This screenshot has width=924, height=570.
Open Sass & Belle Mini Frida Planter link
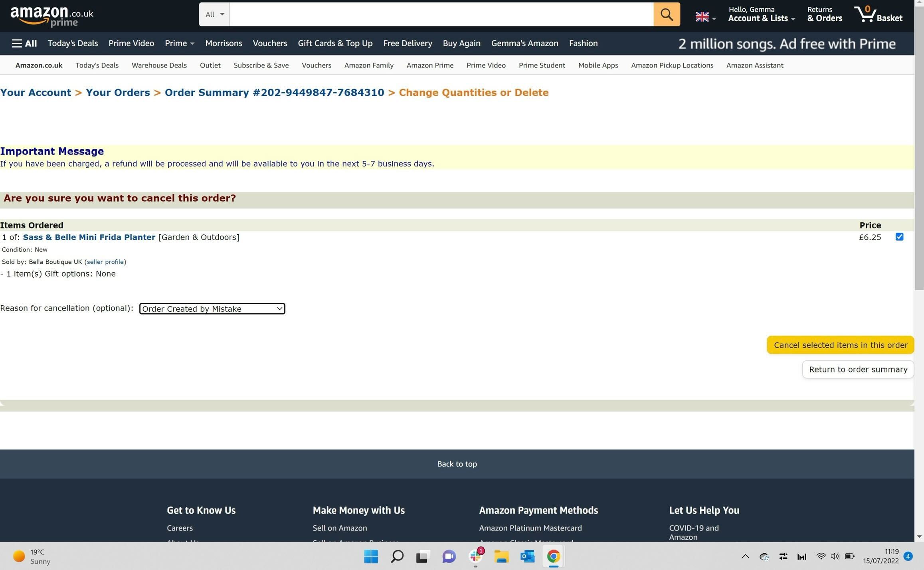89,237
